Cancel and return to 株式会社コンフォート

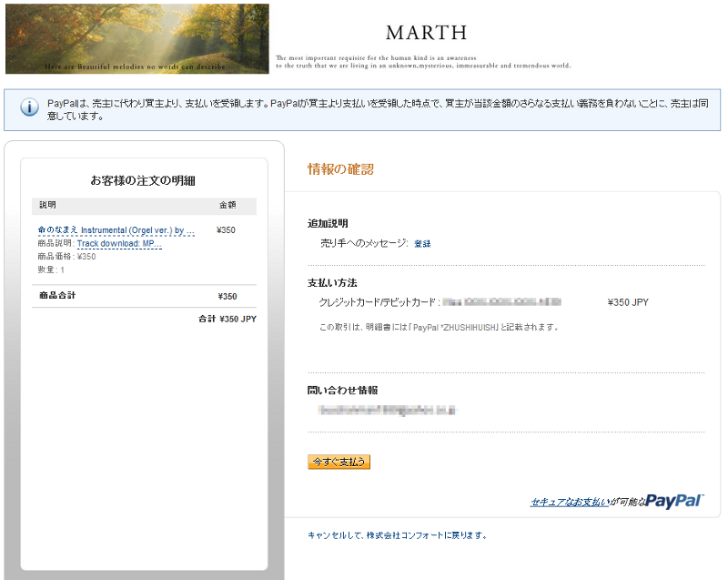398,535
